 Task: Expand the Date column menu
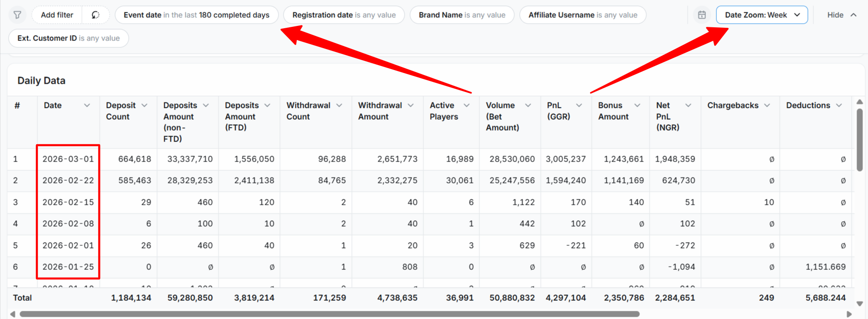(86, 106)
